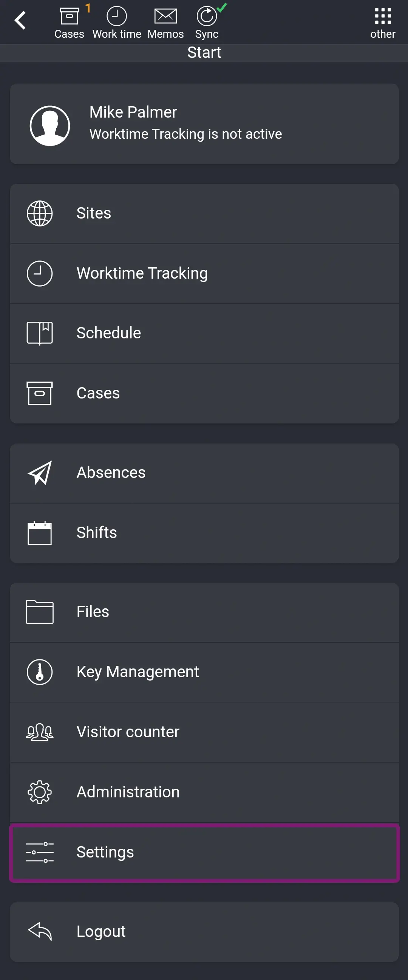Open Mike Palmer's profile card

pyautogui.click(x=204, y=122)
